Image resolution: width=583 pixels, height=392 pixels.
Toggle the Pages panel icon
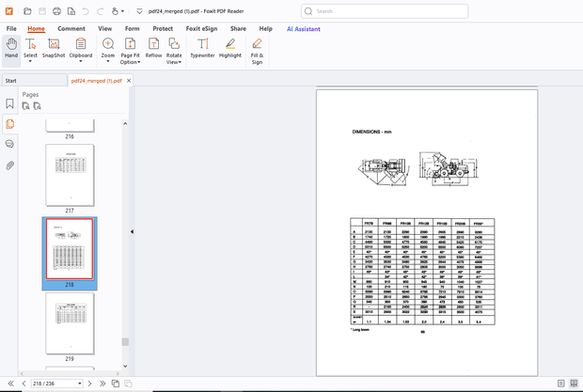(x=9, y=124)
